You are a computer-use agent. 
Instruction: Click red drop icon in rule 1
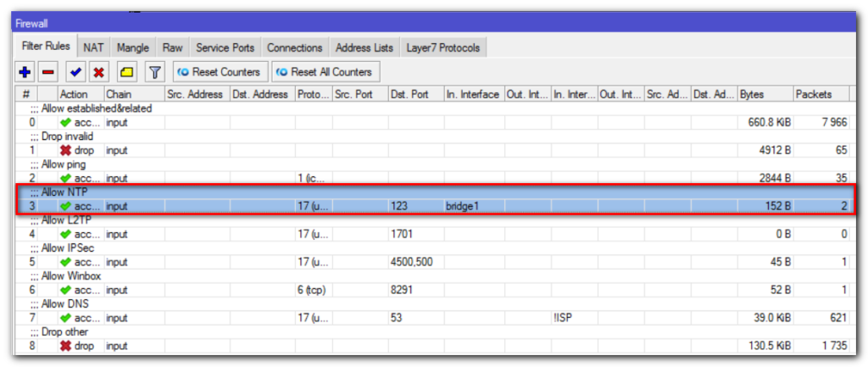click(x=66, y=150)
